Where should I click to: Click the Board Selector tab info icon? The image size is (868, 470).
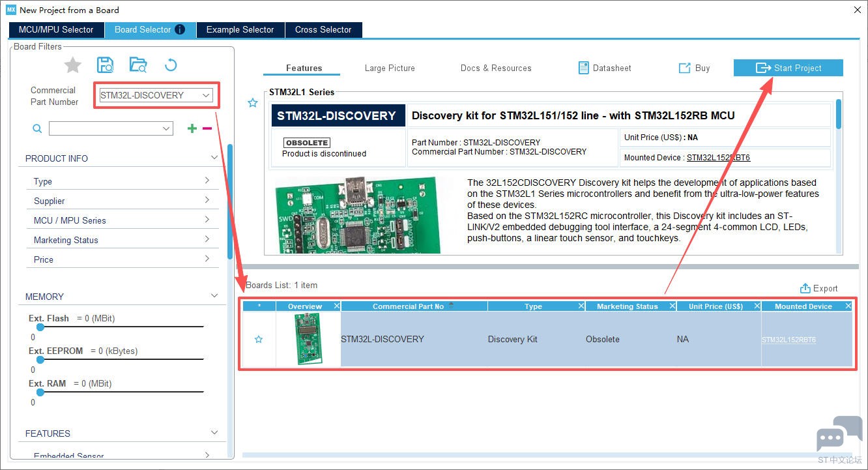click(x=180, y=29)
